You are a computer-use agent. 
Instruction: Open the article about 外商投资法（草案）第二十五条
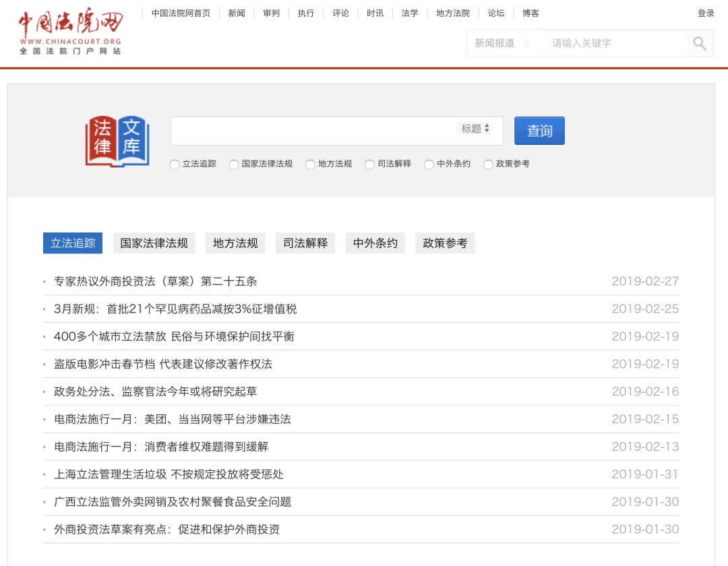[x=155, y=281]
